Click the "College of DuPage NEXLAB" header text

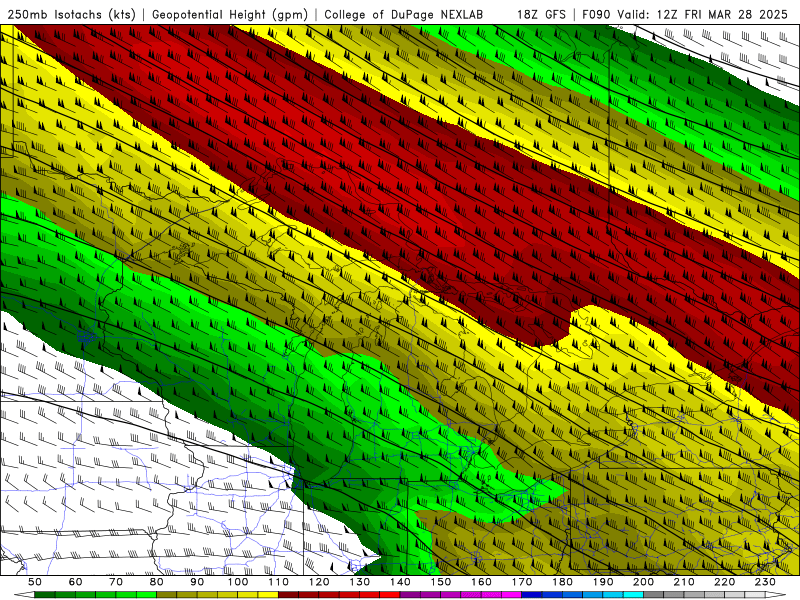point(403,14)
